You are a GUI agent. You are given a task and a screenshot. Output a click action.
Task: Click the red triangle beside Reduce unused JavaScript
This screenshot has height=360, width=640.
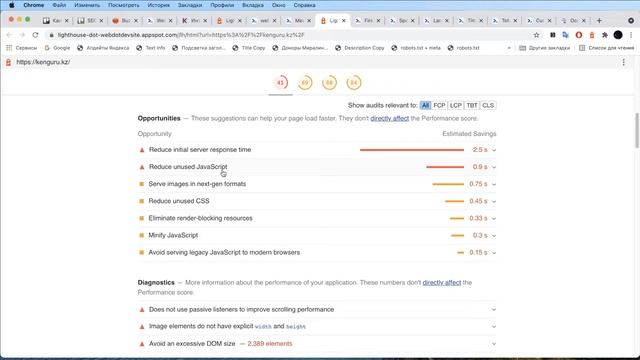point(142,167)
